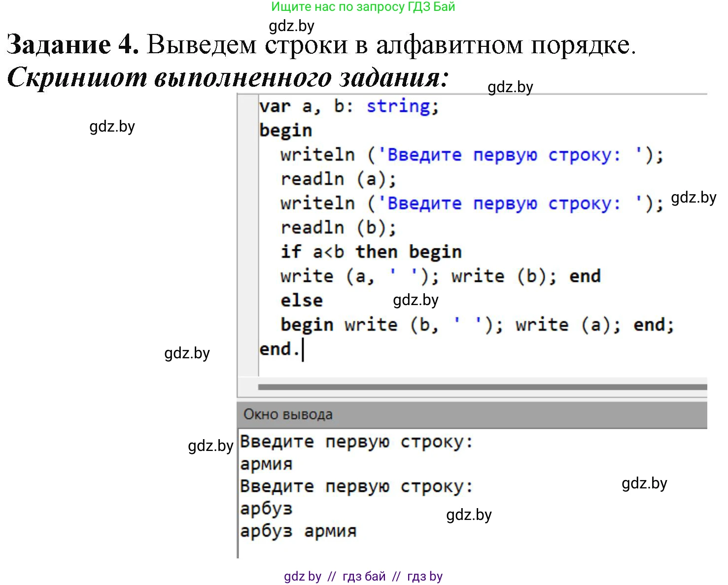Click the 'if a<b then begin' condition line

370,251
